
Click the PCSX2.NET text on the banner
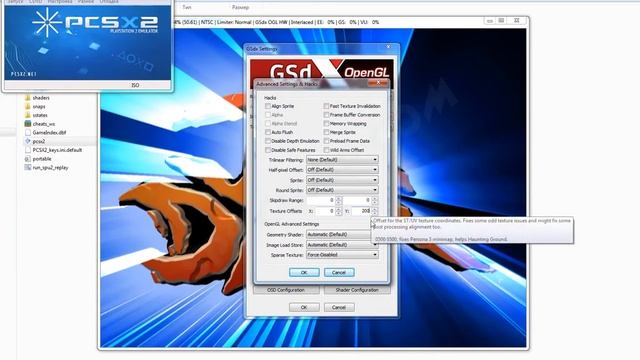click(24, 74)
